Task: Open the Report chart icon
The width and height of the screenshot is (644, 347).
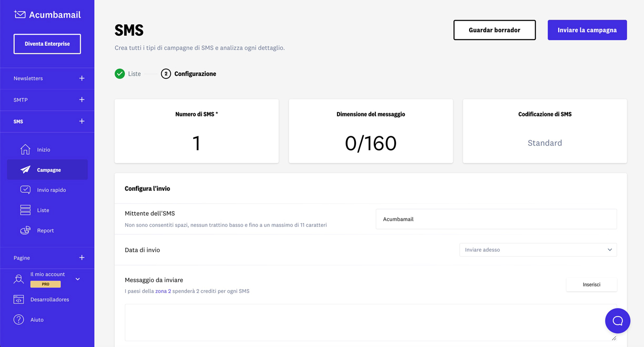Action: (25, 230)
